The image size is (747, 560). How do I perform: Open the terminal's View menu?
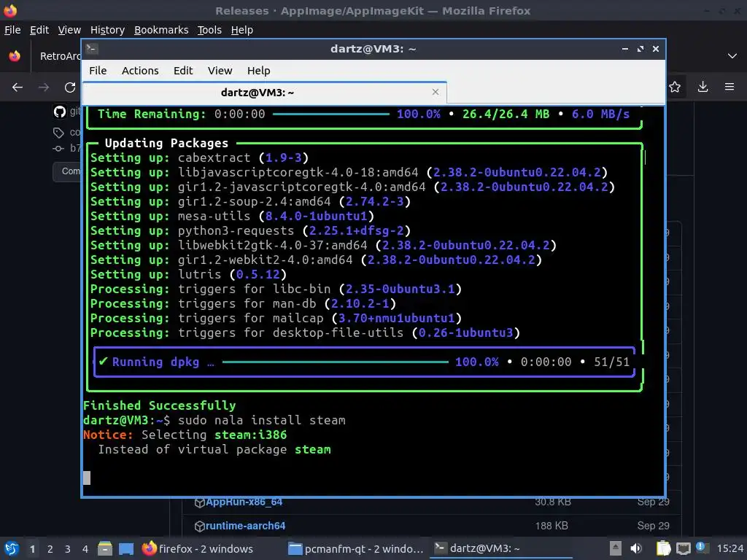pyautogui.click(x=220, y=71)
